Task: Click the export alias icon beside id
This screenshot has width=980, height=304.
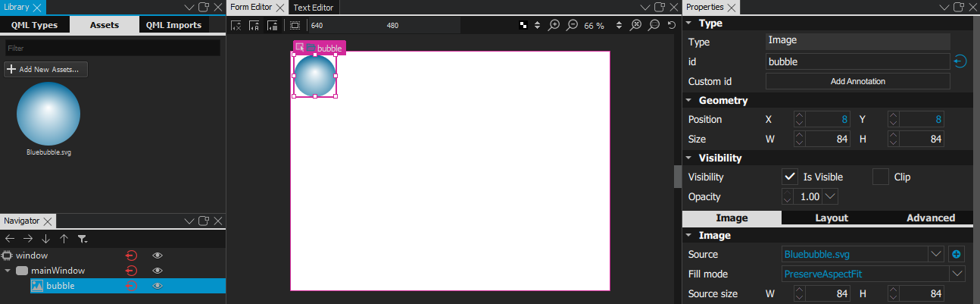Action: (960, 61)
